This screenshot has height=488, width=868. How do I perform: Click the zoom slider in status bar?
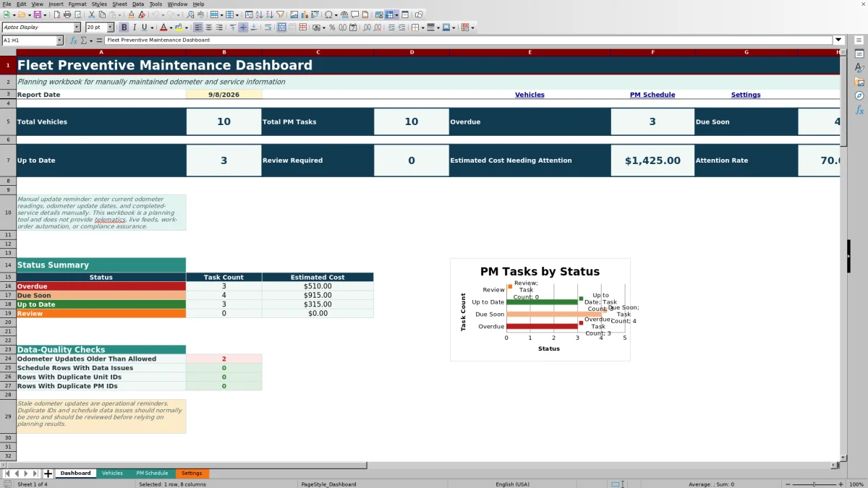tap(814, 484)
